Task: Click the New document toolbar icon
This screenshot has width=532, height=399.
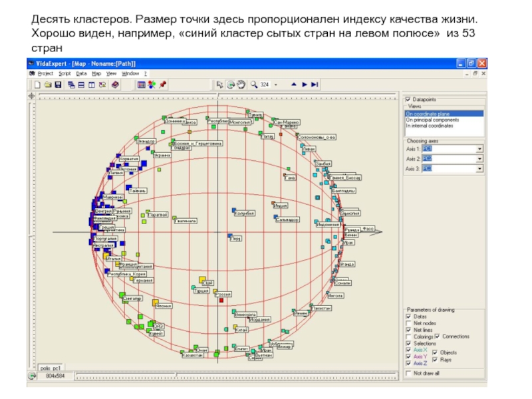Action: 38,85
